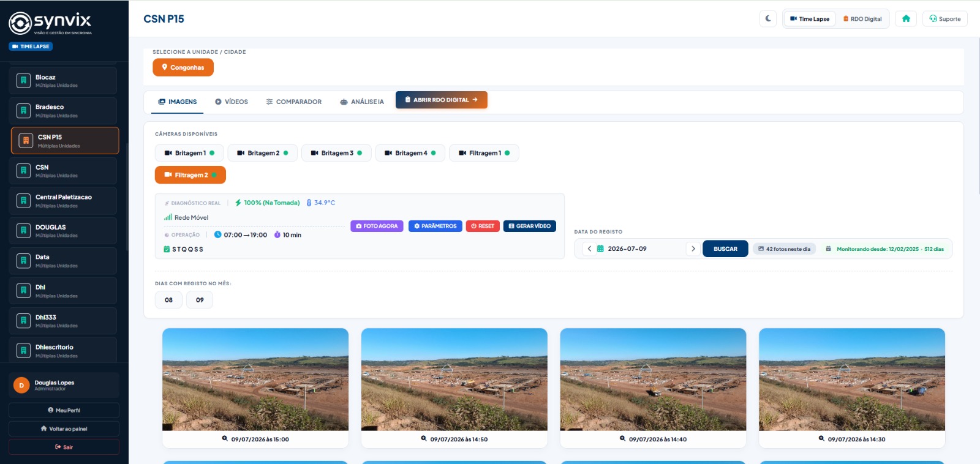Select the Britagem 1 camera
The image size is (980, 464).
189,153
